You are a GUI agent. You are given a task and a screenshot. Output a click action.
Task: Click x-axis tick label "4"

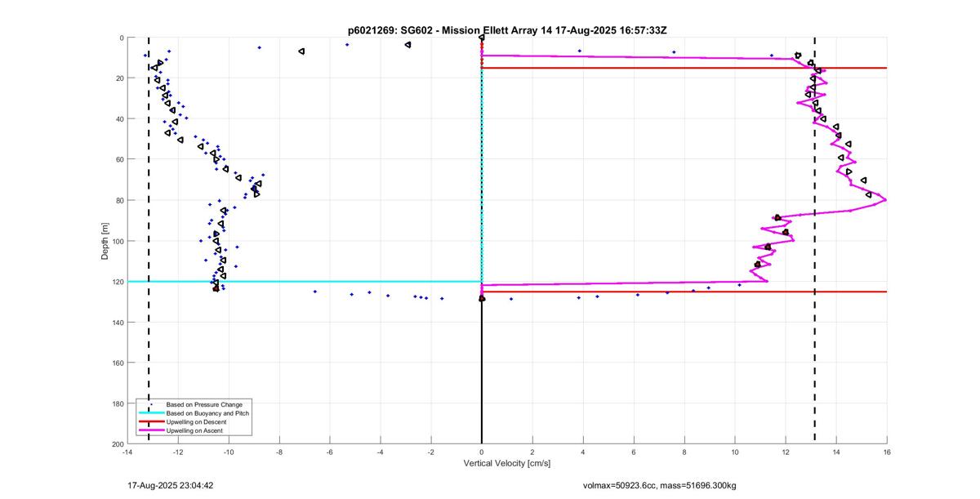click(583, 452)
